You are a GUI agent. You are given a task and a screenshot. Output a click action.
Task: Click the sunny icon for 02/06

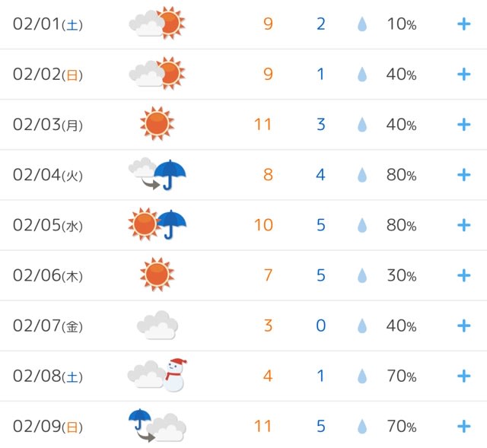tap(158, 274)
